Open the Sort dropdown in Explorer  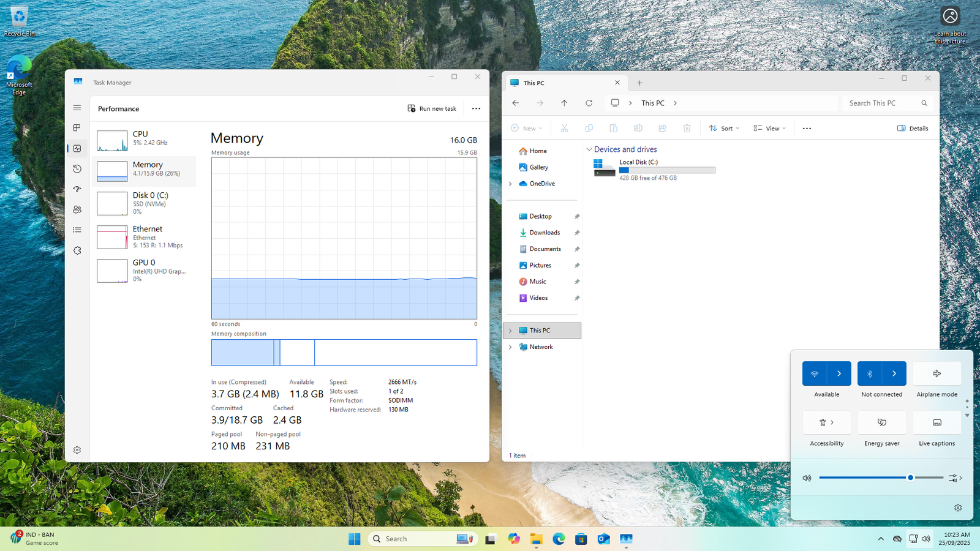[724, 129]
